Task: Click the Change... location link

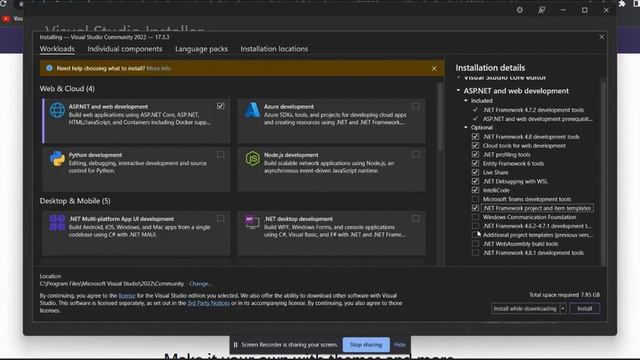Action: tap(200, 284)
